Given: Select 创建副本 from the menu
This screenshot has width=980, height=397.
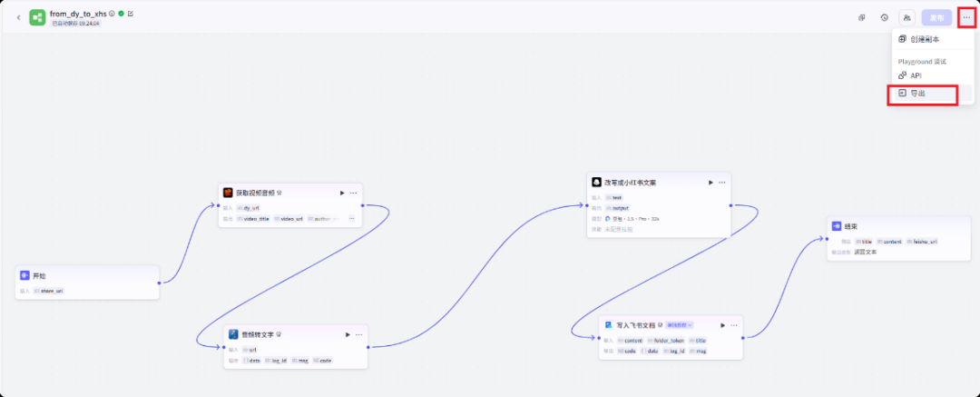Looking at the screenshot, I should click(x=925, y=40).
